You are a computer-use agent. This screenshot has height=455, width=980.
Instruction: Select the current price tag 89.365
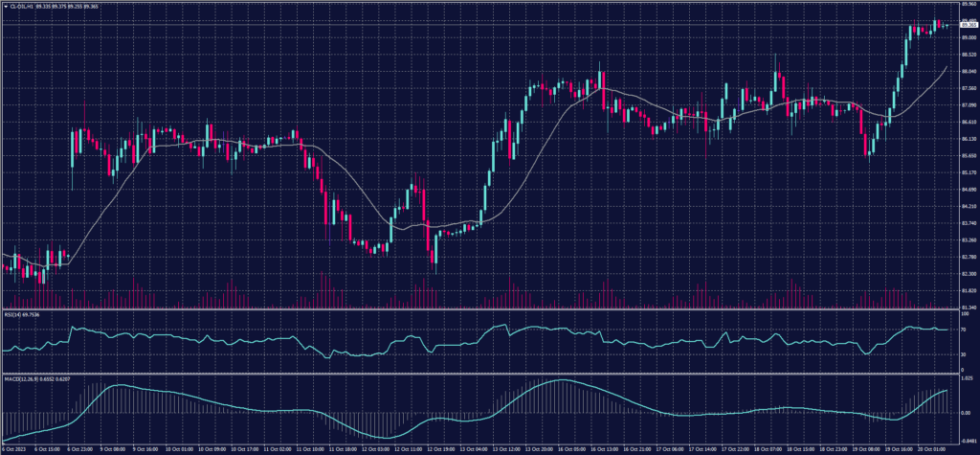click(965, 25)
